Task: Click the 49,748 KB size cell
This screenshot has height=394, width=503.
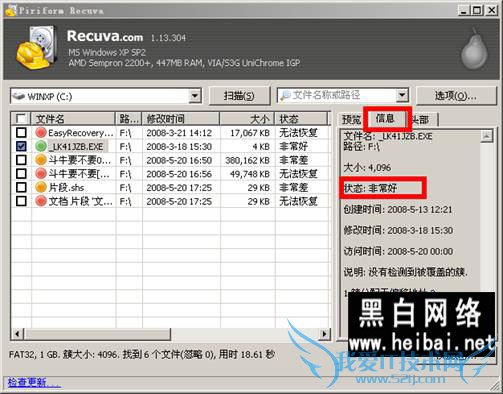Action: tap(250, 174)
